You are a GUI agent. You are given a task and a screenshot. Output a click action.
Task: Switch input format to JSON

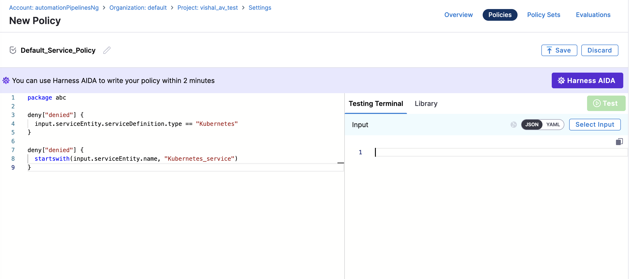(x=531, y=124)
